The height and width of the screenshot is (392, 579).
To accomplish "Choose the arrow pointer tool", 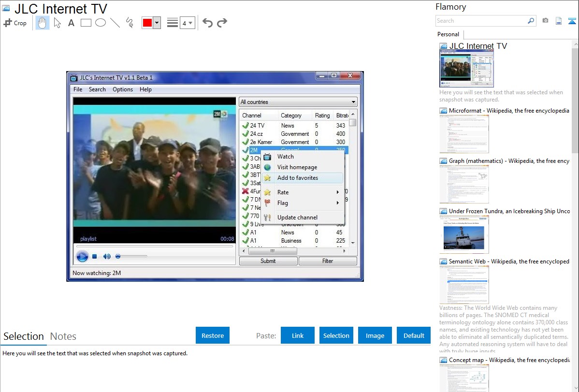I will (57, 23).
